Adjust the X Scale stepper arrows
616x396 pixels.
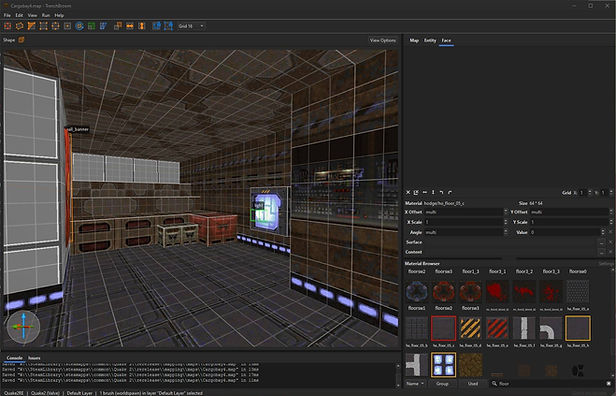click(506, 222)
